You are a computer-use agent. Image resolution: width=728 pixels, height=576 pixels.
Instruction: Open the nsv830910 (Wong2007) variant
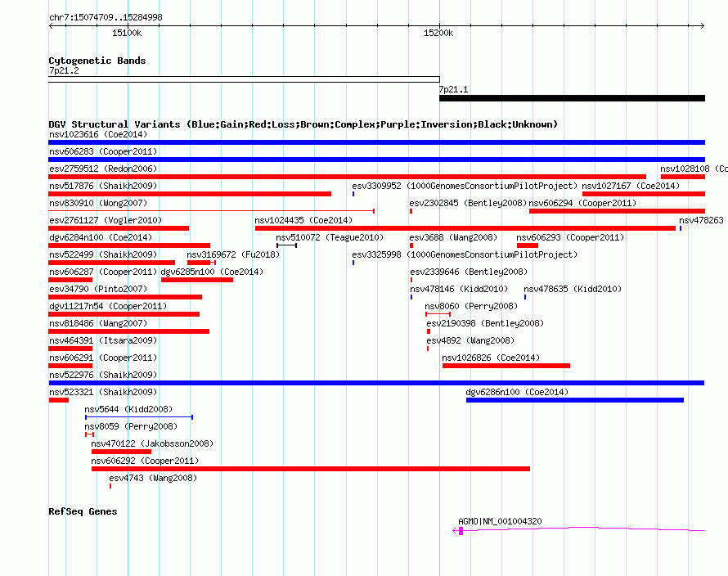98,204
